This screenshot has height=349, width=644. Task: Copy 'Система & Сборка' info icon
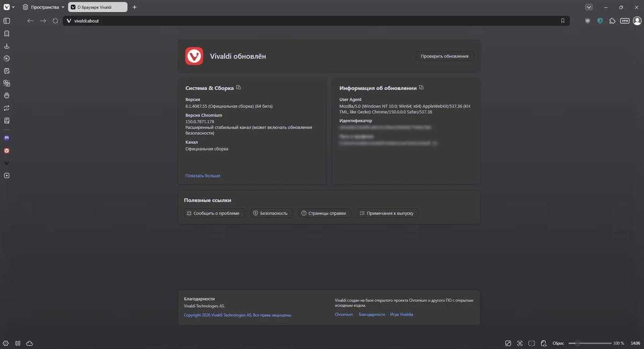(239, 88)
